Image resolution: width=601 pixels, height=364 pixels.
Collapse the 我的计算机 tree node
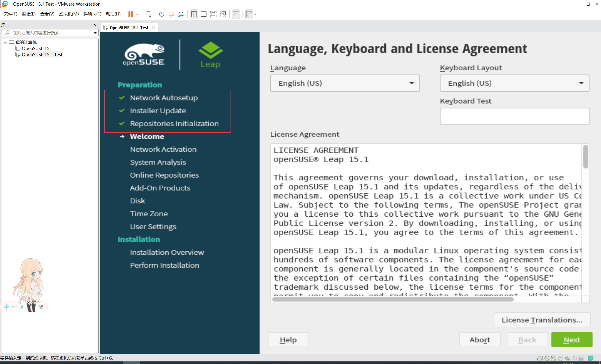(5, 42)
